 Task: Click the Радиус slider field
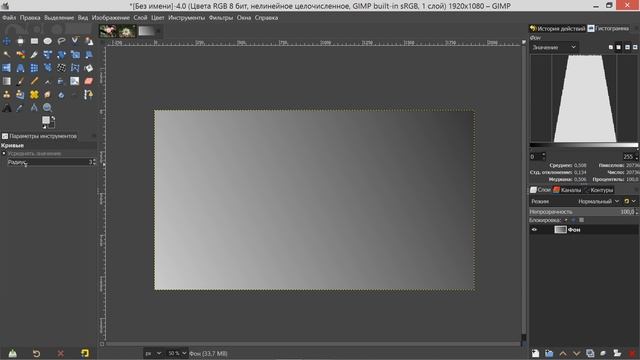pyautogui.click(x=51, y=162)
